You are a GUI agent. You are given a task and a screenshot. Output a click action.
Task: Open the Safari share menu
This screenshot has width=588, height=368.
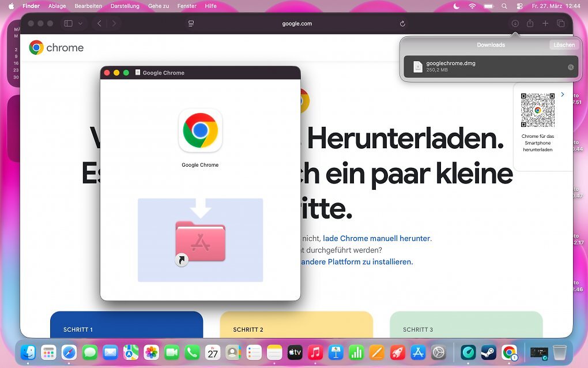click(530, 23)
